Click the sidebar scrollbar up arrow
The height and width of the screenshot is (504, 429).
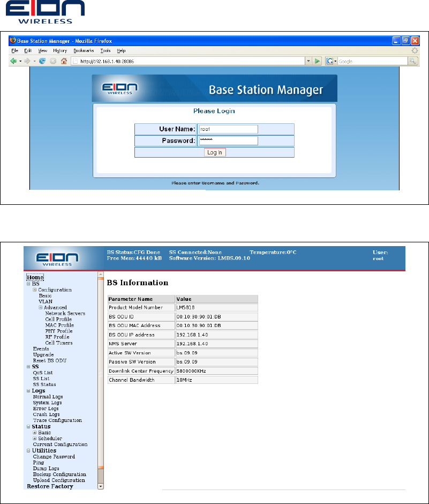pos(101,275)
